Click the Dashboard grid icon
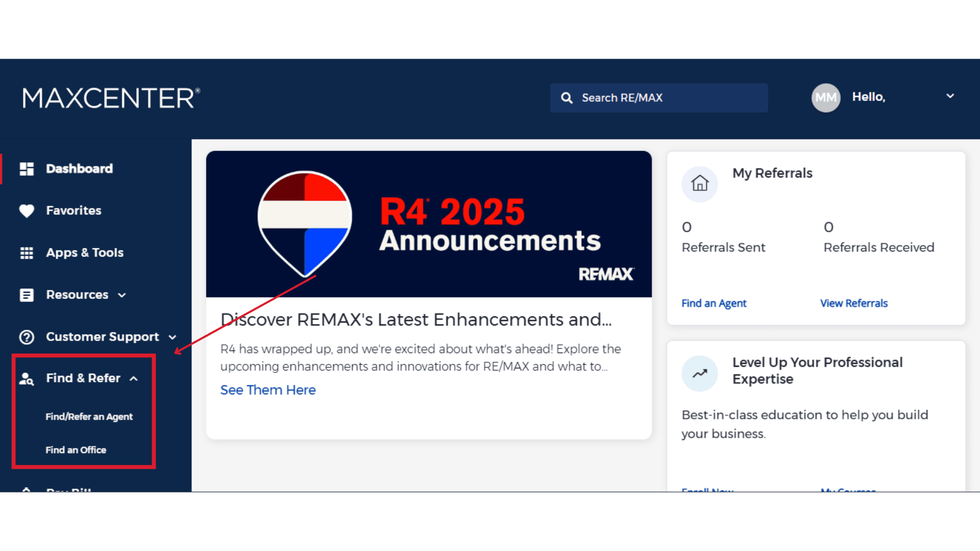This screenshot has width=980, height=551. click(27, 169)
